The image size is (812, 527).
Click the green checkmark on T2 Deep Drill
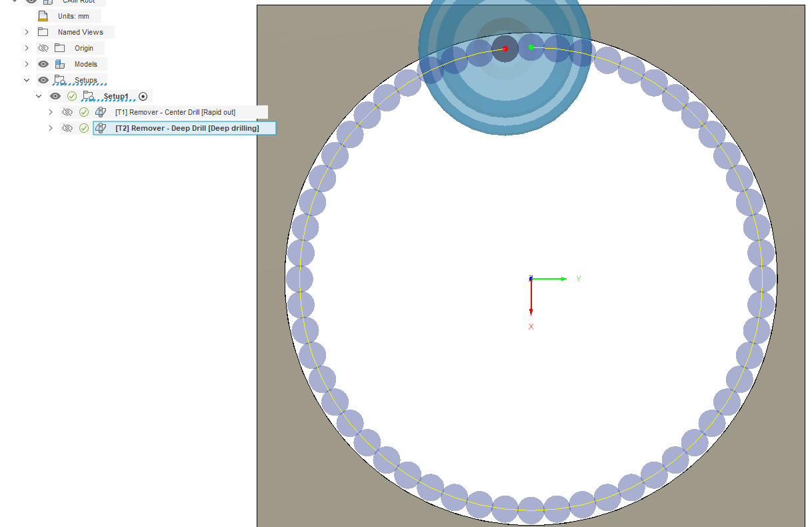click(84, 128)
